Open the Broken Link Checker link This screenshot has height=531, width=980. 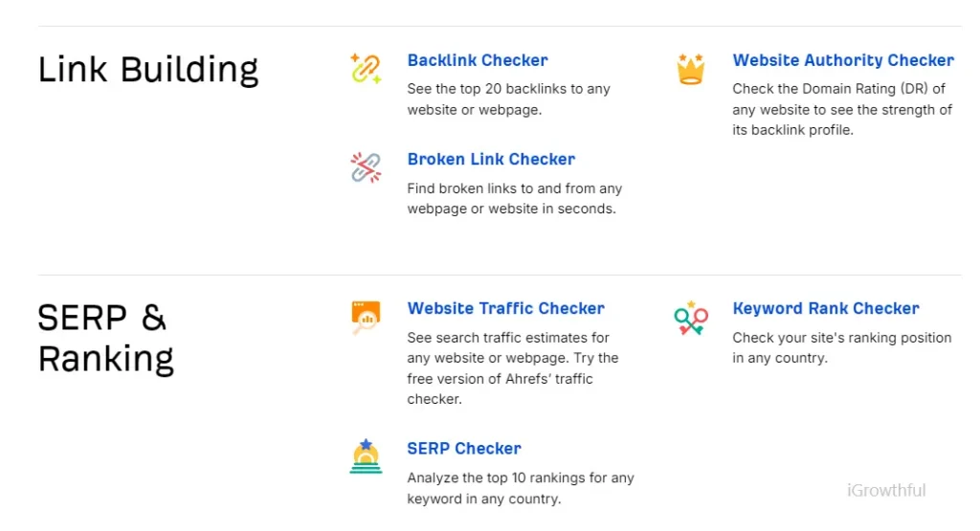tap(491, 159)
